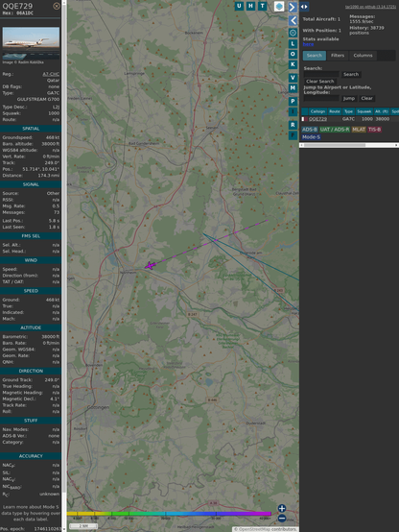
Task: Click the T map button
Action: 262,6
